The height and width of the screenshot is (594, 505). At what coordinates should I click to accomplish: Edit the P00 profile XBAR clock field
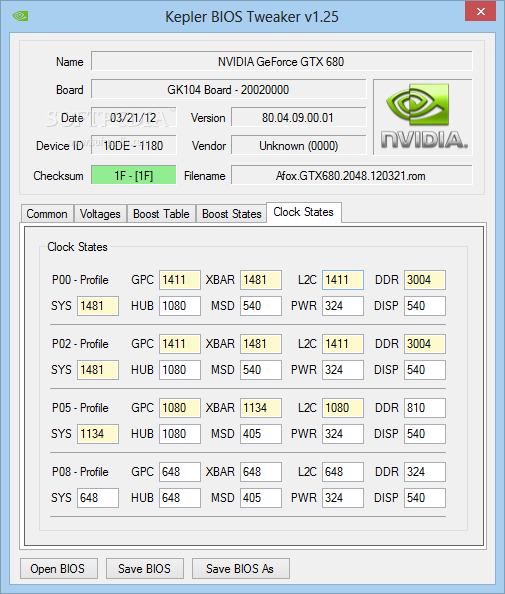[261, 280]
